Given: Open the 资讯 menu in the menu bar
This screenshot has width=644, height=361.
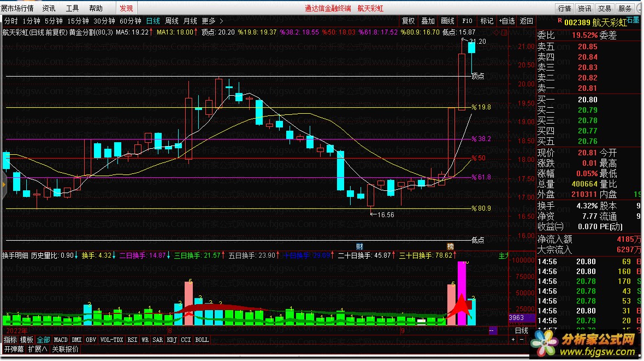Looking at the screenshot, I should tap(49, 8).
